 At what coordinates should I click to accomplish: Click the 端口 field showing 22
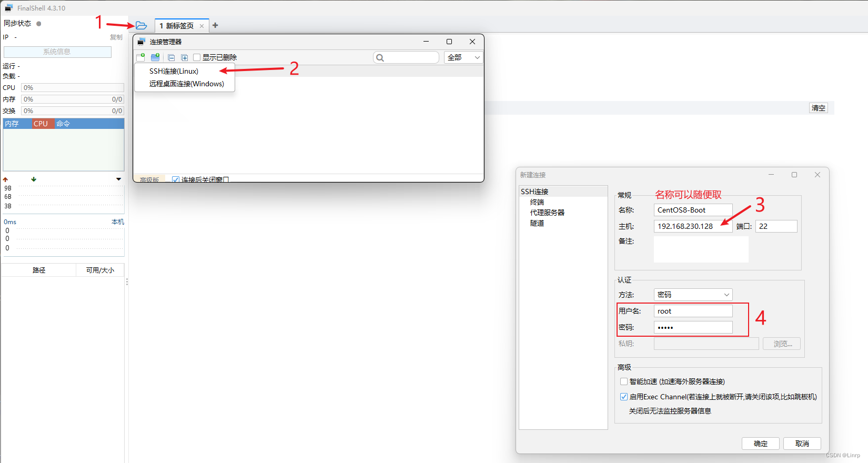click(776, 226)
